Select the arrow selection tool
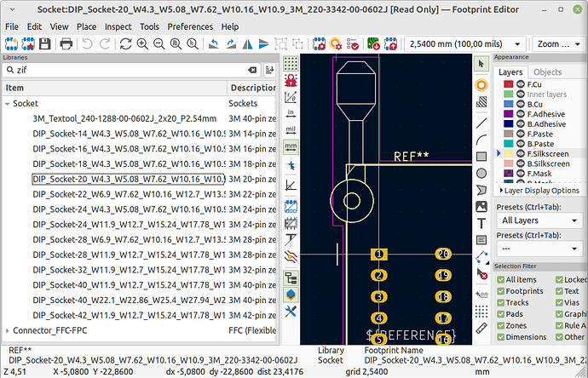The image size is (588, 378). click(x=481, y=64)
